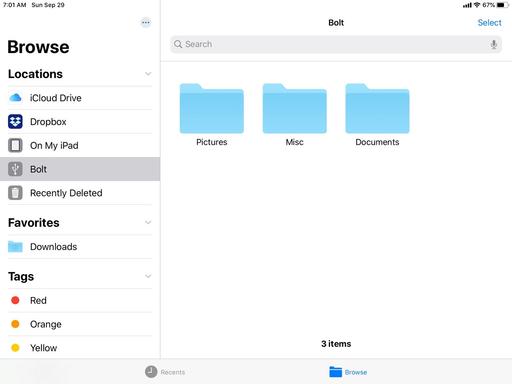Click into the Search field
Screen dimensions: 512x384
click(336, 44)
